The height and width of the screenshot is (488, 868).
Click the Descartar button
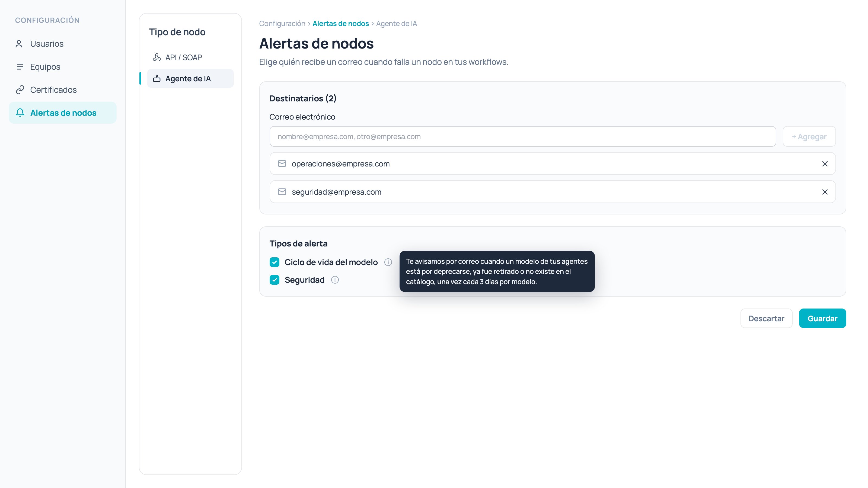pos(766,318)
